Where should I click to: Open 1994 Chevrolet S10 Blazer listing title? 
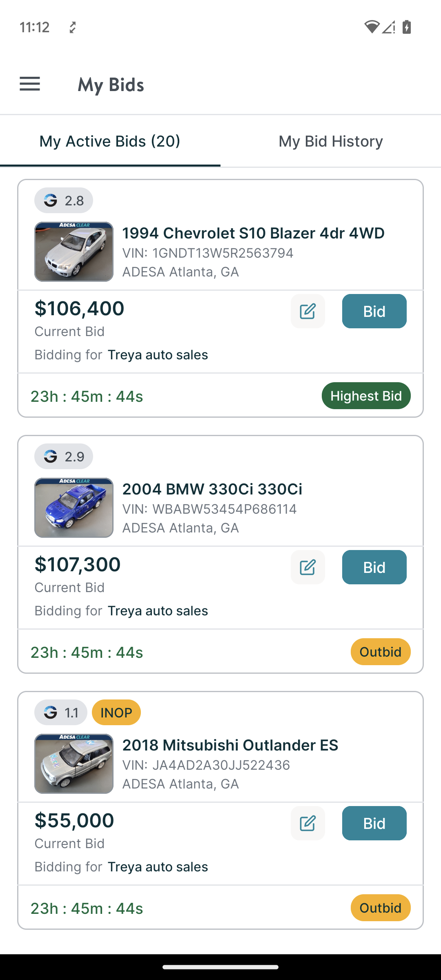tap(253, 233)
